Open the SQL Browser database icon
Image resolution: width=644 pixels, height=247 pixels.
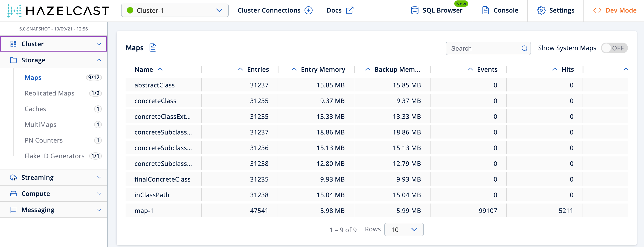pos(415,11)
